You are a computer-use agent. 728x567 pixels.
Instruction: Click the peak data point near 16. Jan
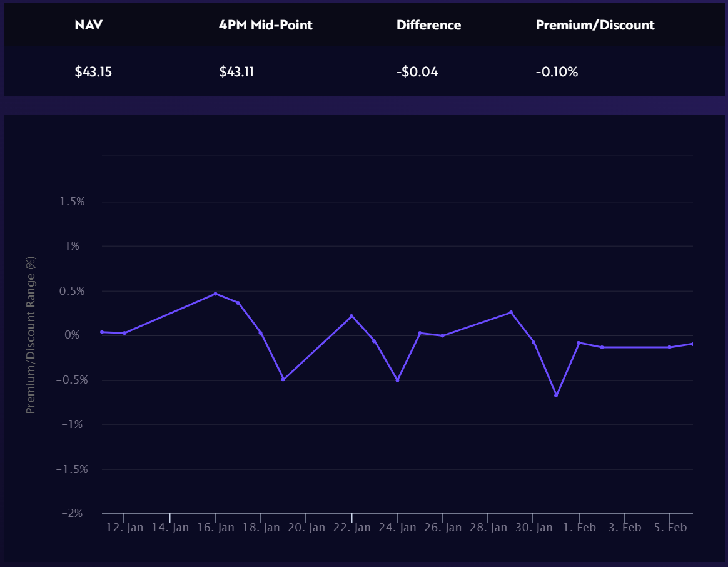(216, 293)
